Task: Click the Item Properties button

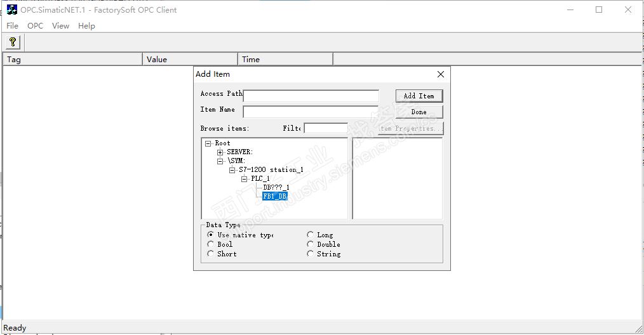Action: coord(411,129)
